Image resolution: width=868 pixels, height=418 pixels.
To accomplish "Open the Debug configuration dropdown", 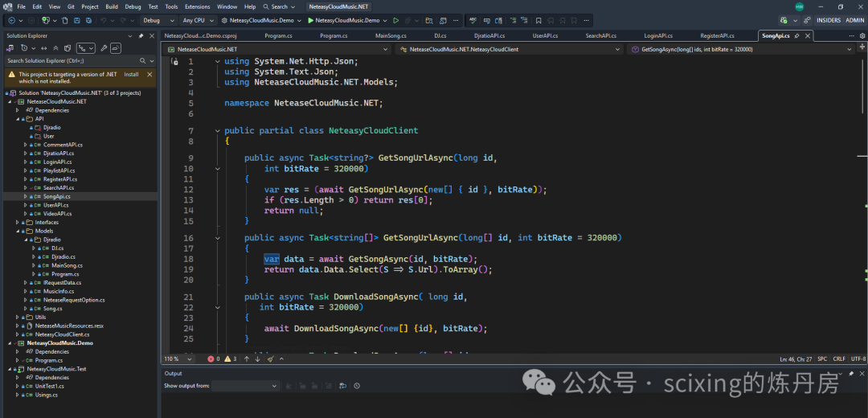I will (x=158, y=20).
